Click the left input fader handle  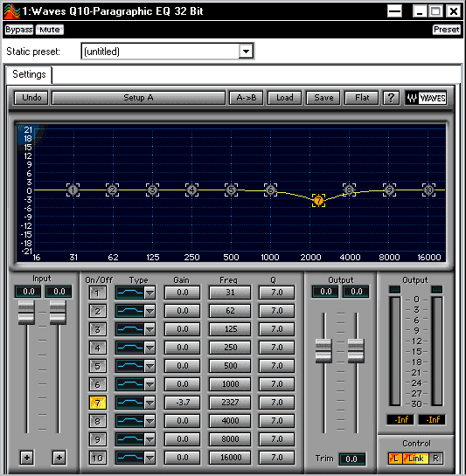coord(26,313)
